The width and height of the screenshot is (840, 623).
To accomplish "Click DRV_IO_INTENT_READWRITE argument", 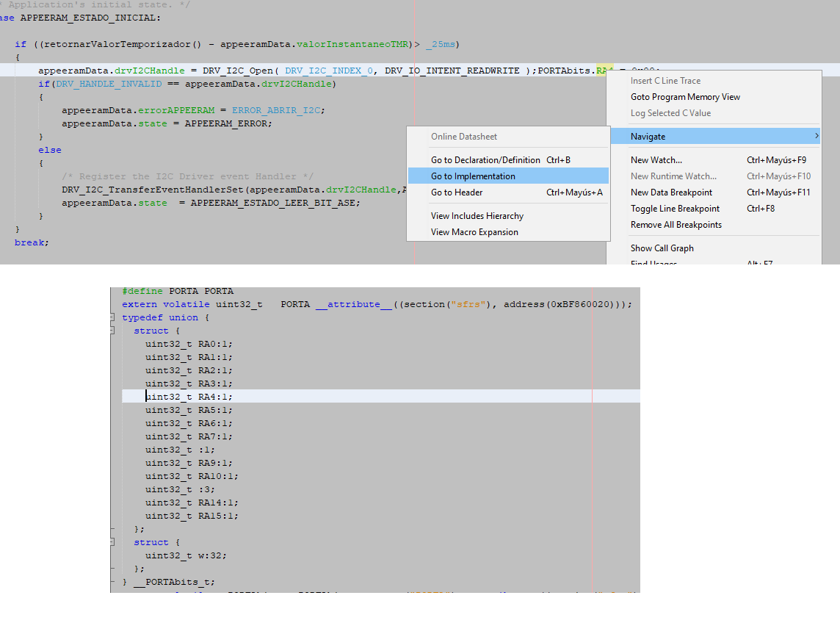I will click(x=452, y=71).
